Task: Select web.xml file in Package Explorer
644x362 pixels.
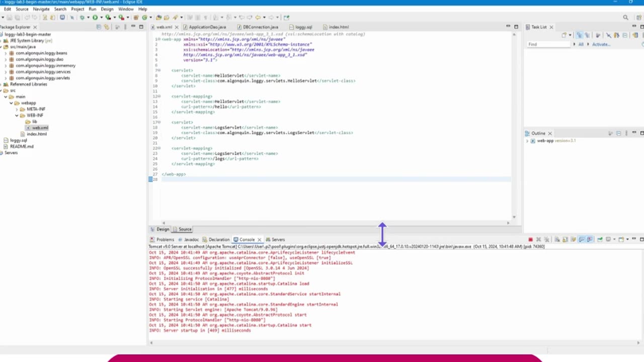Action: (40, 128)
